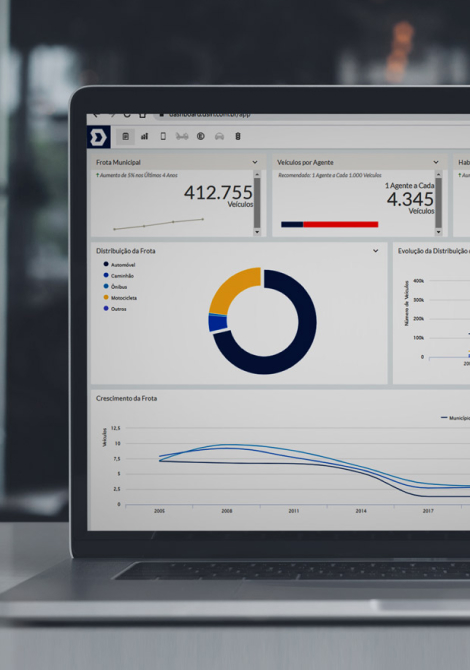The image size is (470, 670).
Task: Select the document report toolbar icon
Action: coord(126,136)
